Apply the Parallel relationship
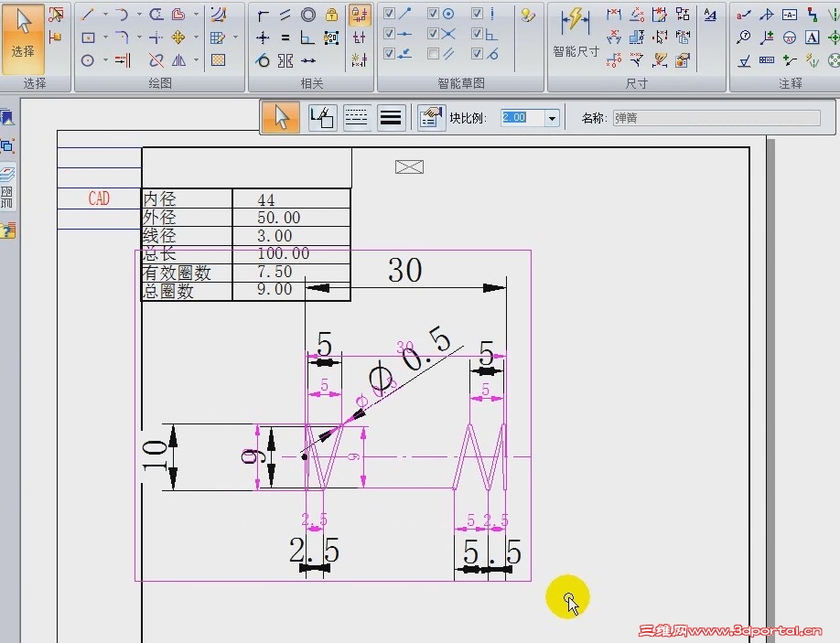The height and width of the screenshot is (643, 840). [285, 15]
